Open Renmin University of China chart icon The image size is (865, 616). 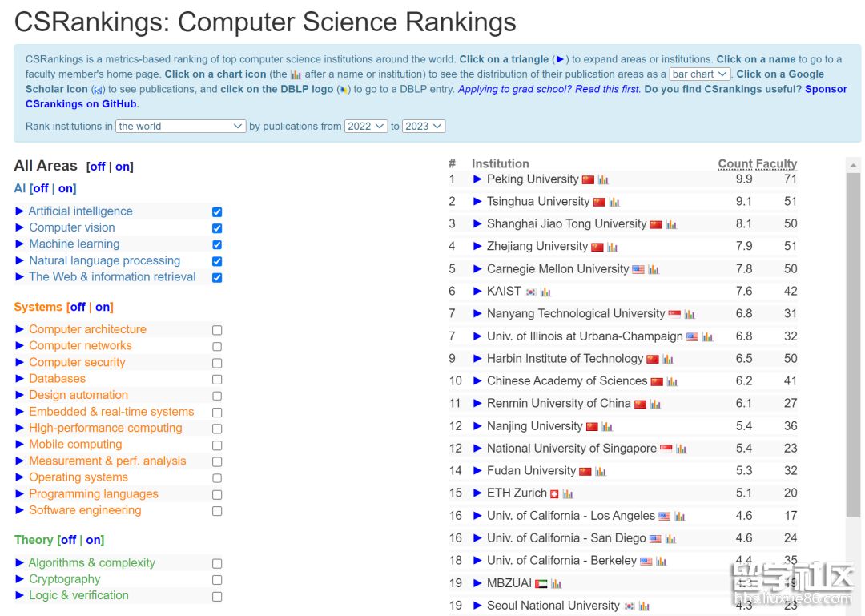click(x=655, y=404)
